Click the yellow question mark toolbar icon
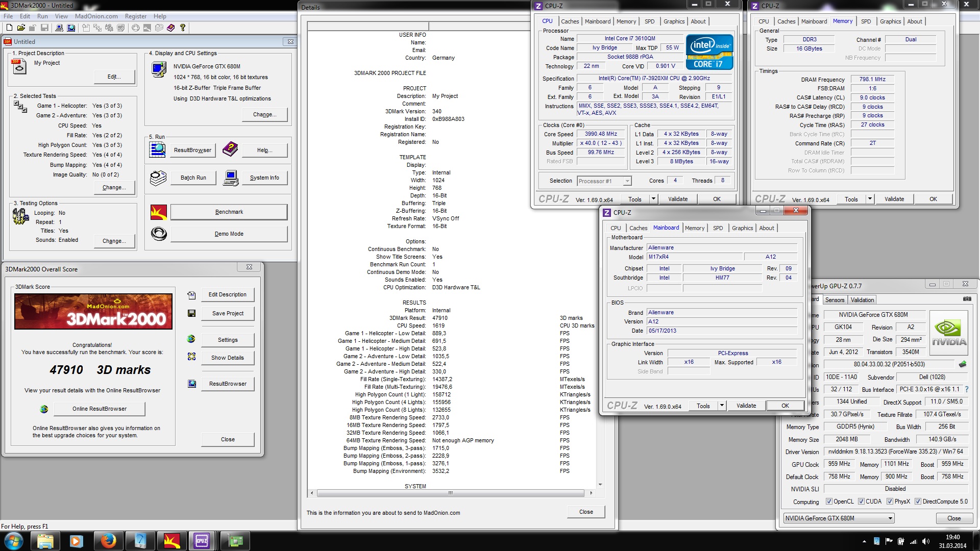 click(x=182, y=28)
